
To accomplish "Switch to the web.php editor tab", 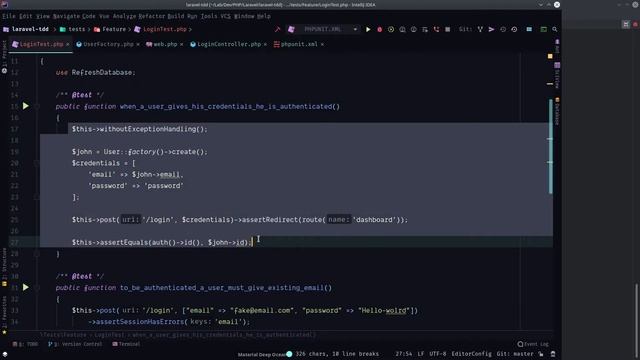I will pyautogui.click(x=165, y=44).
